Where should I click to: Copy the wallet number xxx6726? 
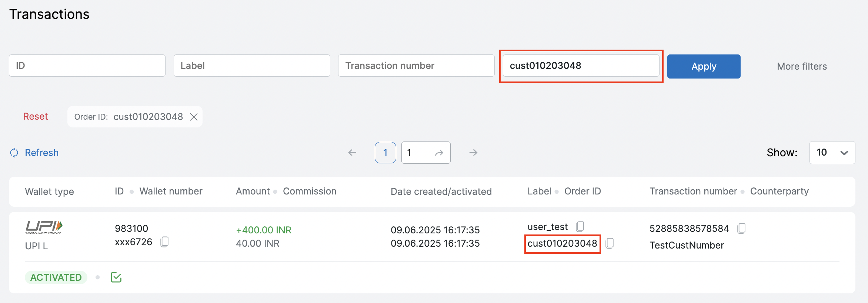pyautogui.click(x=164, y=242)
